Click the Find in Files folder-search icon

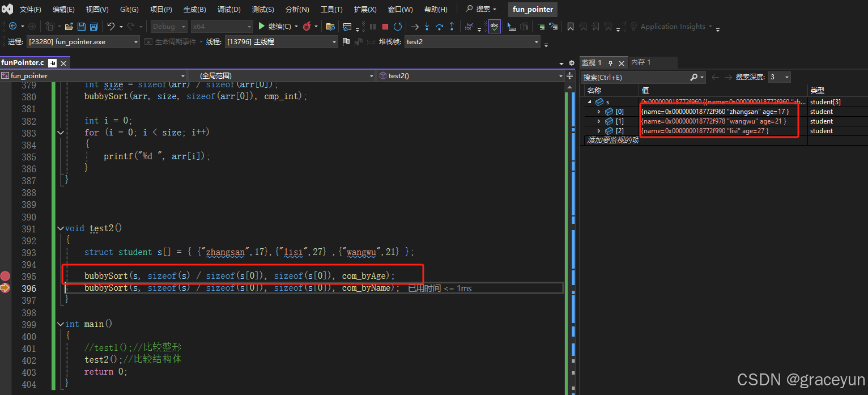331,26
